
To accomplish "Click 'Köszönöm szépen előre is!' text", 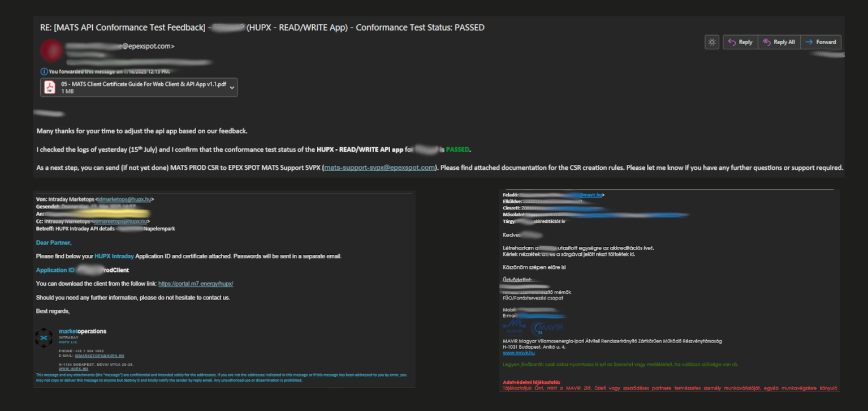I will 534,267.
